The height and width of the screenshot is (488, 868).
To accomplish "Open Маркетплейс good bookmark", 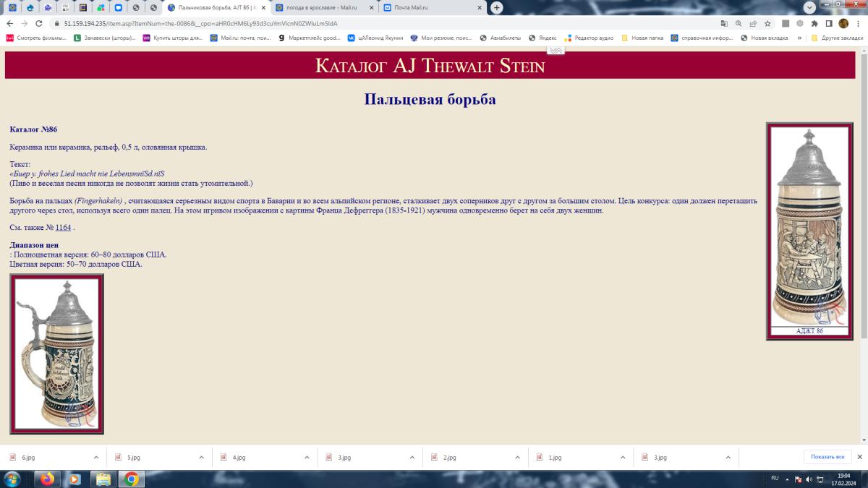I will (x=309, y=38).
